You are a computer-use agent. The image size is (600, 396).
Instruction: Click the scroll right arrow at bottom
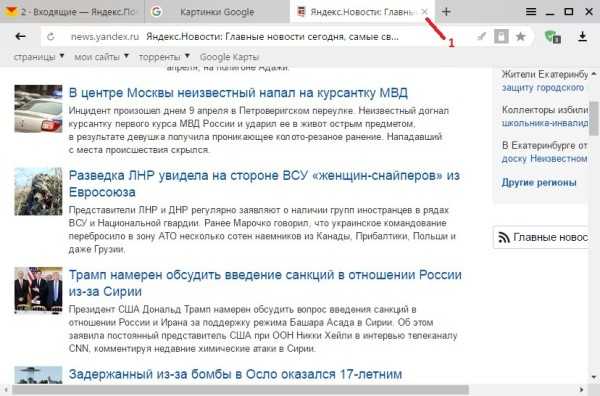(x=582, y=390)
